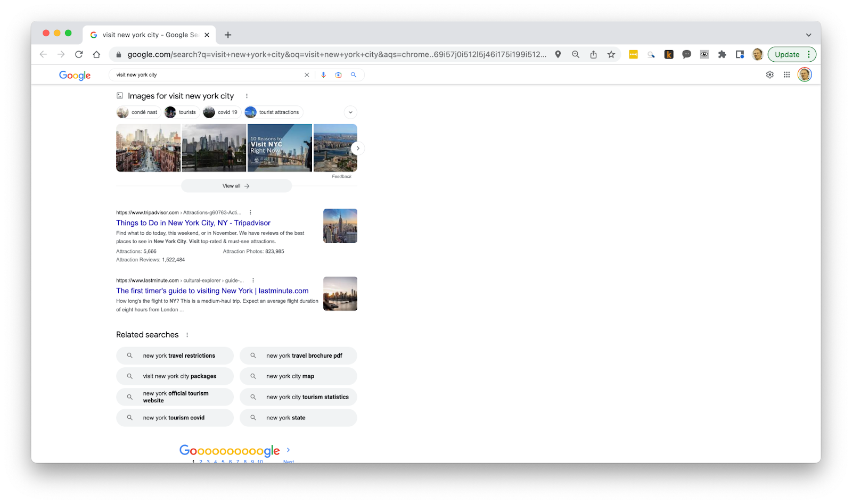Open the dark magnifier extension icon
Viewport: 852px width, 504px height.
(651, 54)
